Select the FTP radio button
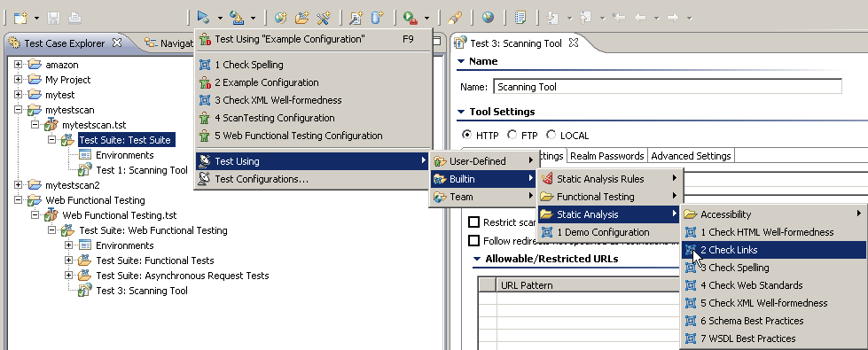868x350 pixels. (x=512, y=135)
